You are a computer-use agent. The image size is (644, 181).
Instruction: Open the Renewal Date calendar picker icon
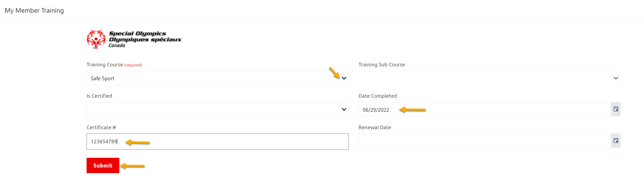coord(615,141)
